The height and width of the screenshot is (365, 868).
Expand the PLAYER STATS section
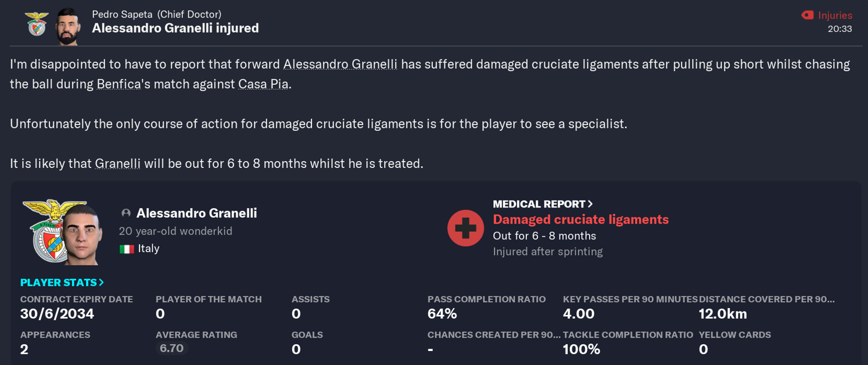click(61, 282)
